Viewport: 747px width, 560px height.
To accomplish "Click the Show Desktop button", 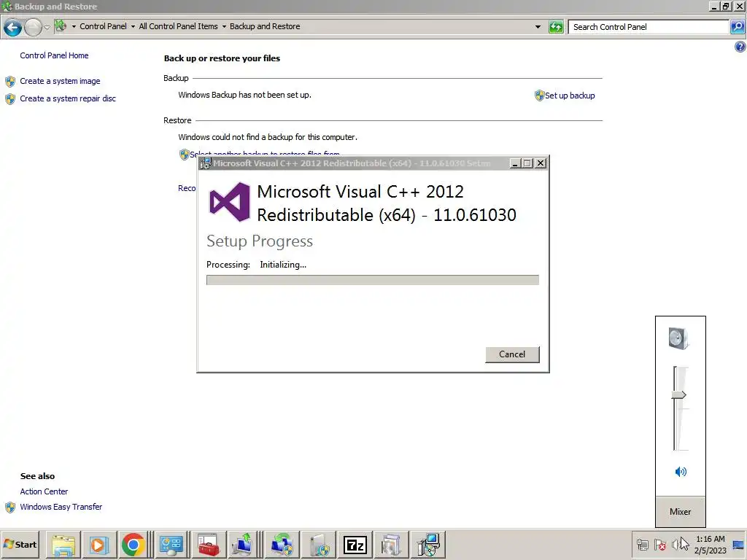I will tap(739, 545).
